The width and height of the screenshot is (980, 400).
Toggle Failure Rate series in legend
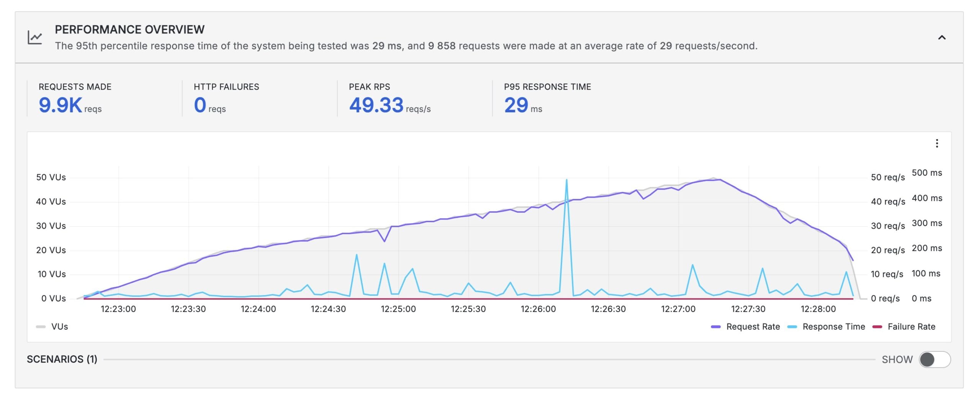click(911, 326)
